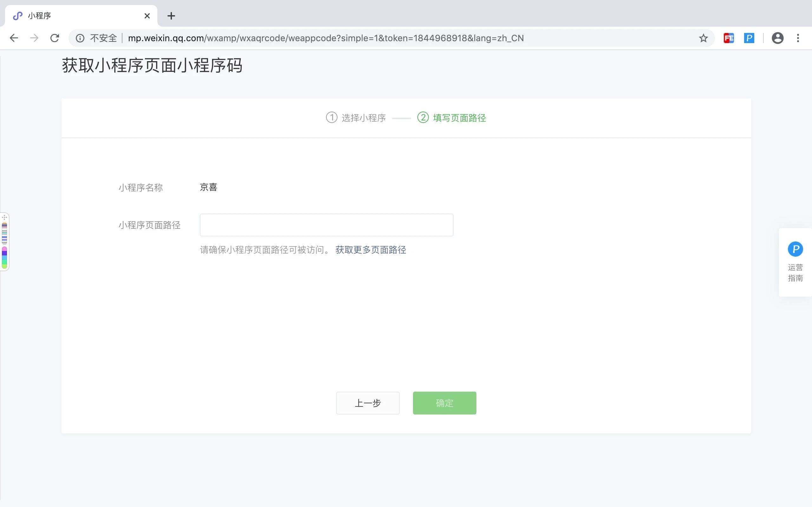The image size is (812, 507).
Task: Open the red FE extension icon
Action: point(729,38)
